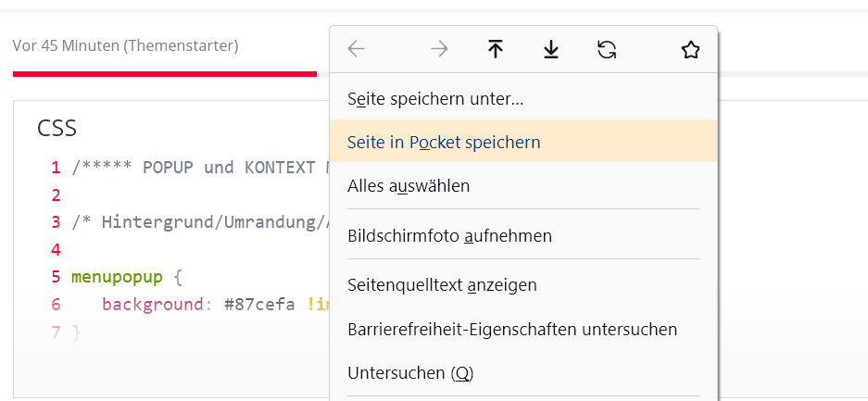Click "Alles auswählen" menu entry
The height and width of the screenshot is (401, 868).
pos(409,186)
